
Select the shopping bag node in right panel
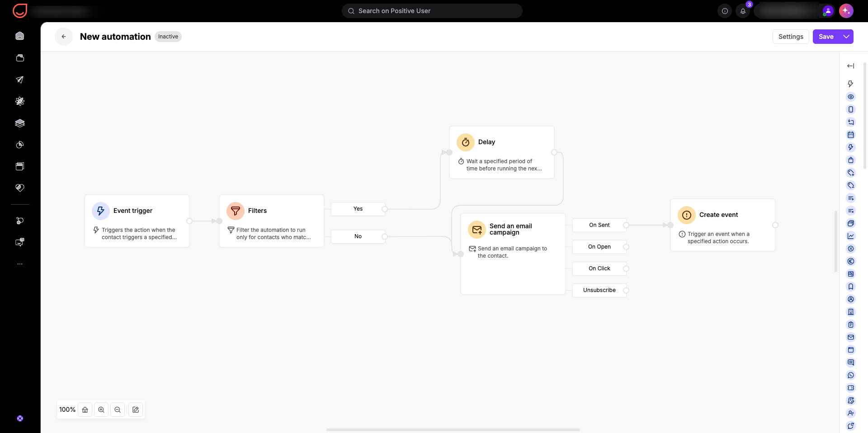(851, 160)
